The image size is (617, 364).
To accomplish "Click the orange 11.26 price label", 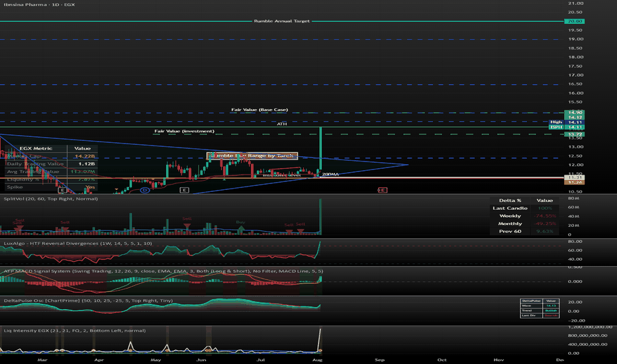I will pos(575,182).
